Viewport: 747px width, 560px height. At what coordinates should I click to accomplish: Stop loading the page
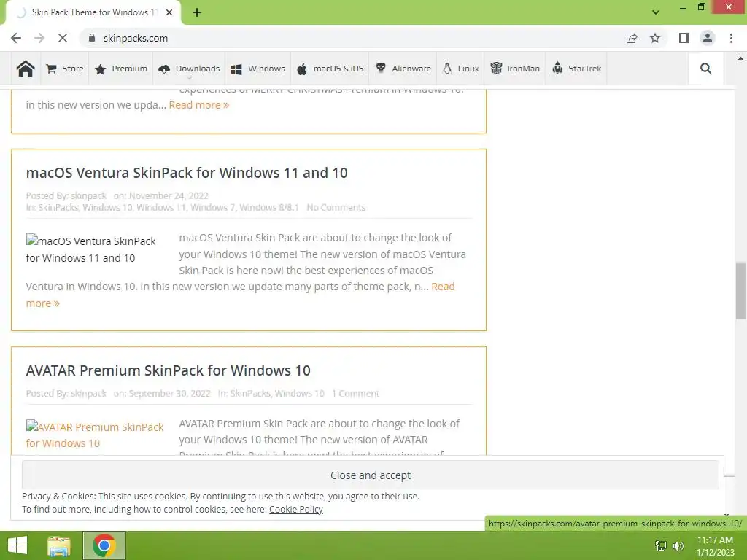tap(63, 38)
